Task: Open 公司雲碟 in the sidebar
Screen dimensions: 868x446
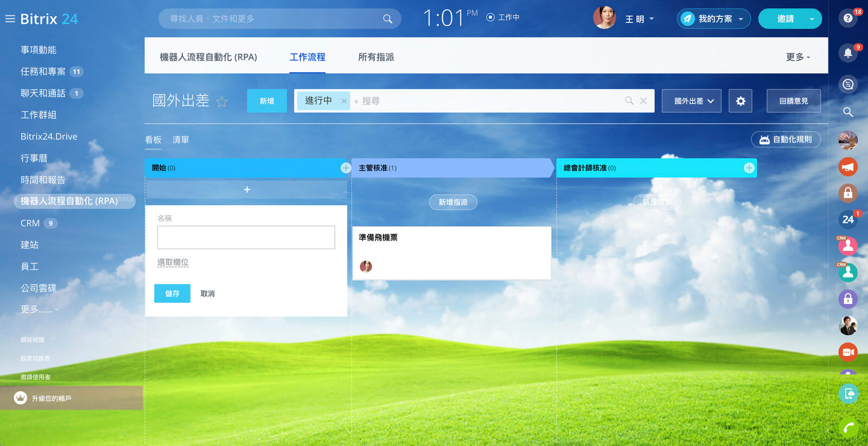Action: tap(39, 288)
